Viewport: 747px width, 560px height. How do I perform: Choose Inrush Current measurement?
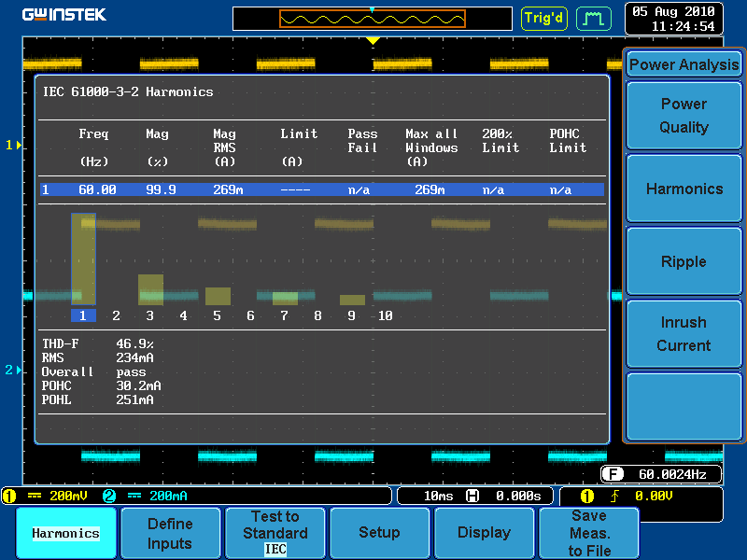click(x=684, y=334)
